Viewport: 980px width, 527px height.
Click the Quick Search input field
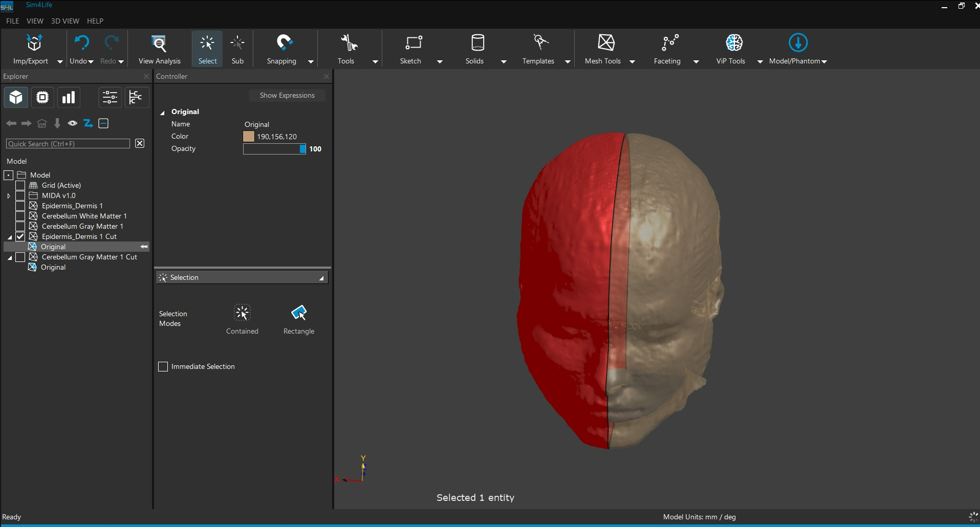pos(68,144)
